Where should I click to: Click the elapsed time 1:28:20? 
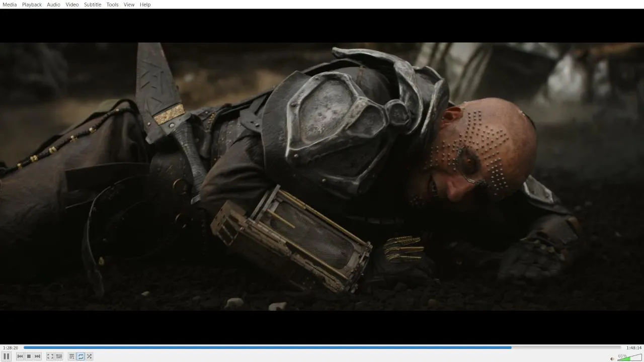point(11,348)
